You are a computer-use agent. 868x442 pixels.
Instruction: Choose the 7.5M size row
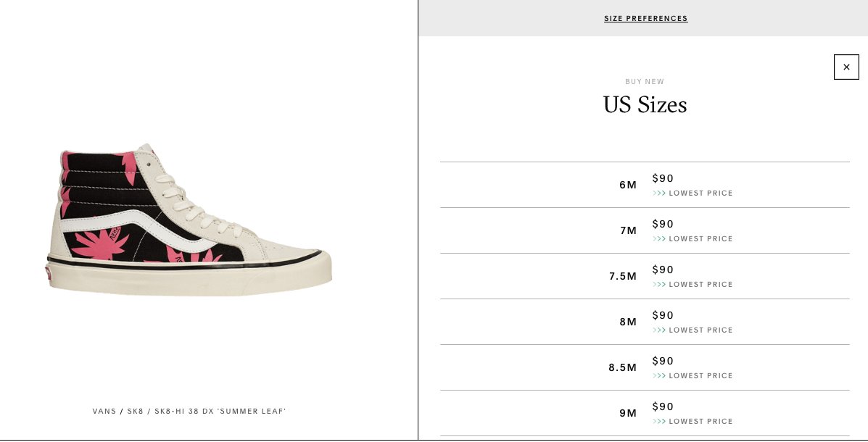[645, 276]
